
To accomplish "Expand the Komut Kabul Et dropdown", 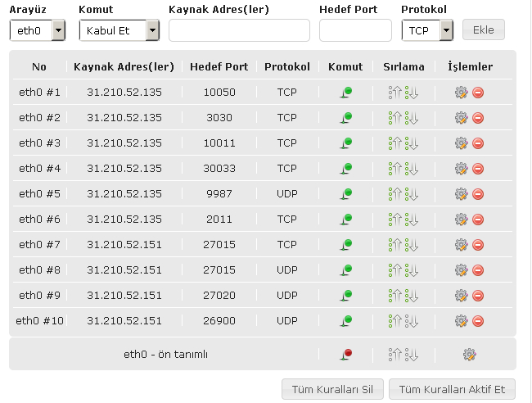I will coord(119,30).
